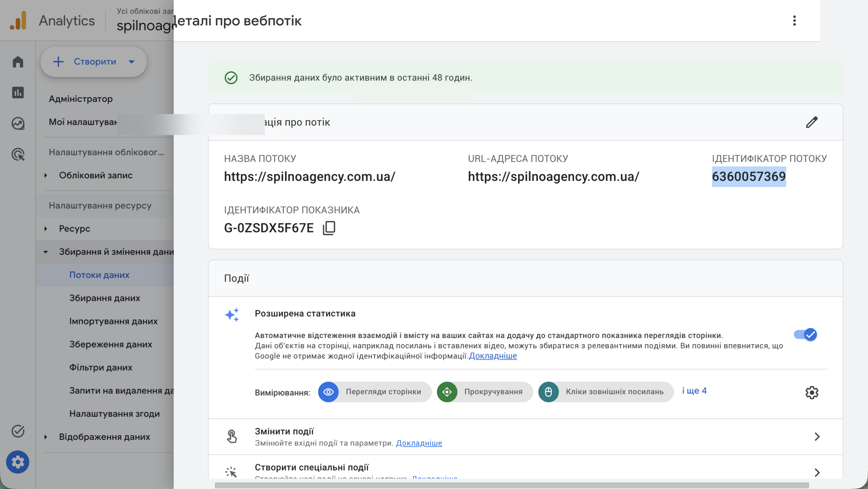This screenshot has width=868, height=489.
Task: Open the Explore icon in left rail
Action: [18, 124]
